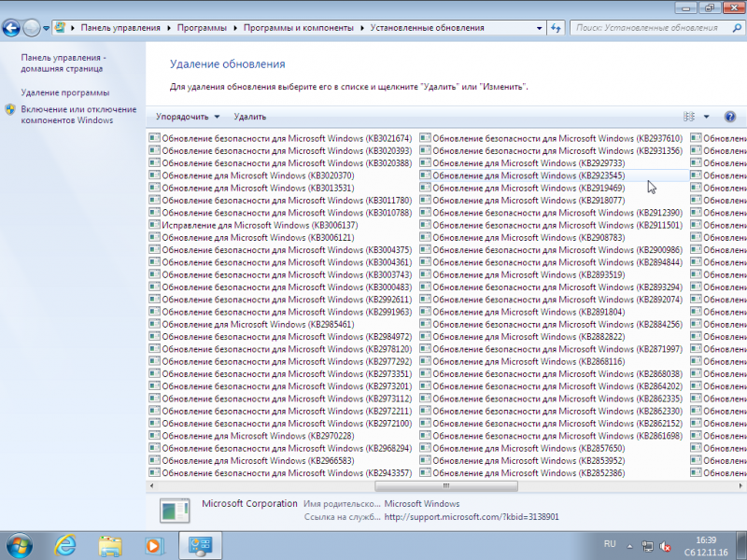Expand arrow after 'Программы' breadcrumb
This screenshot has width=747, height=560.
tap(235, 28)
